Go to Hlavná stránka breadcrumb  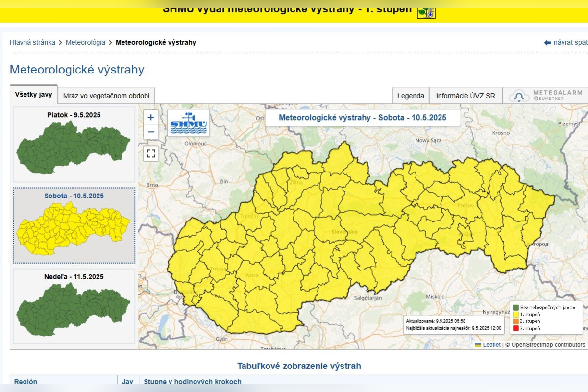click(32, 42)
